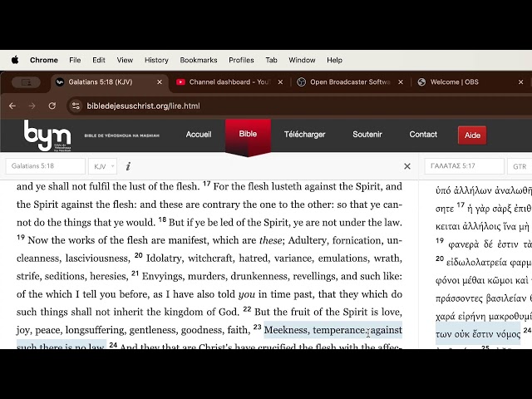This screenshot has width=532, height=399.
Task: Click the highlighted text 'Meekness, temperance'
Action: (314, 330)
